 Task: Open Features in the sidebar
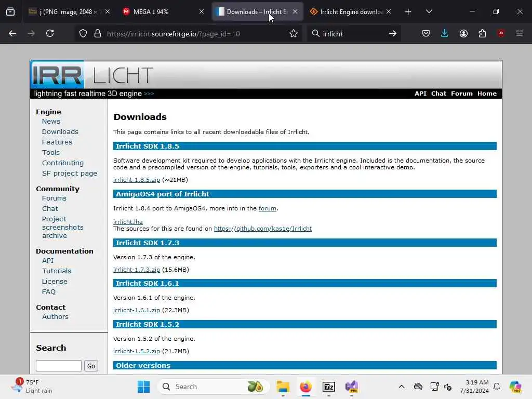[x=57, y=142]
